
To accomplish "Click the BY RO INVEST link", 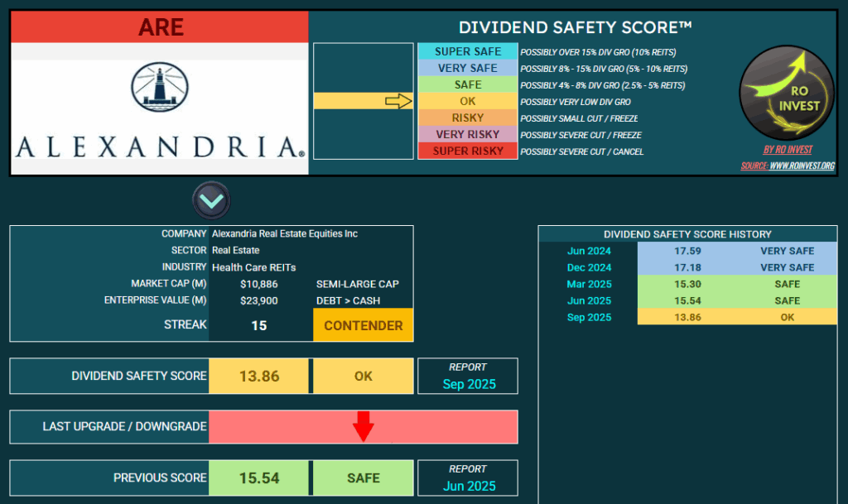I will click(787, 150).
